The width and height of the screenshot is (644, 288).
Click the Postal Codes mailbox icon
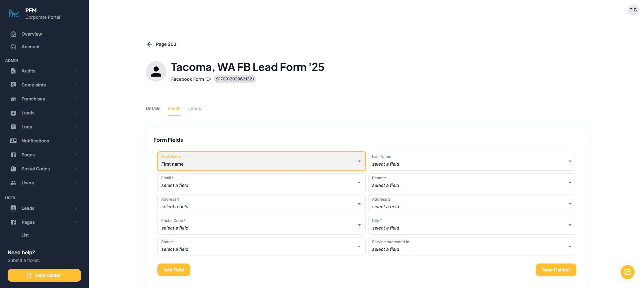tap(13, 169)
